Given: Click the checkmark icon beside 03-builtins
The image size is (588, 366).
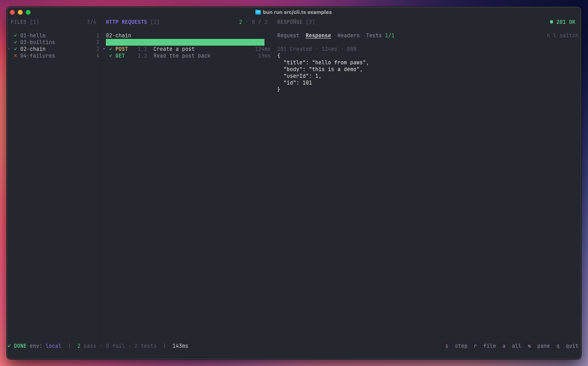Looking at the screenshot, I should (x=15, y=42).
